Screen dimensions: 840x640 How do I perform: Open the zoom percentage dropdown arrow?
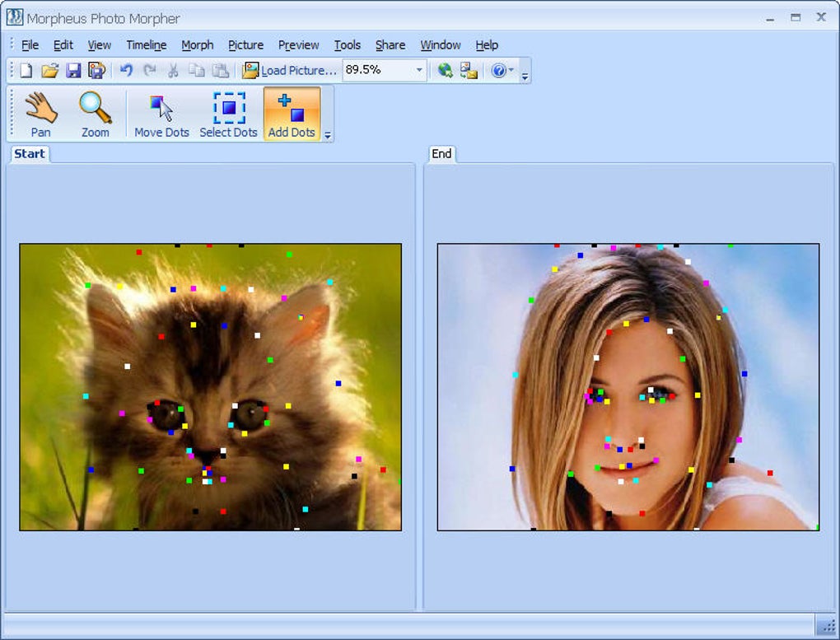419,70
